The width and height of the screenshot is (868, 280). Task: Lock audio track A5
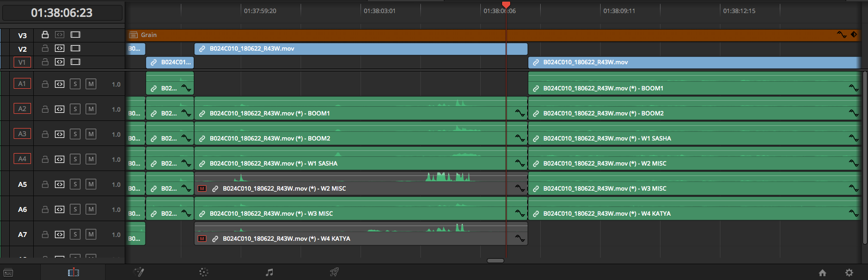[45, 184]
